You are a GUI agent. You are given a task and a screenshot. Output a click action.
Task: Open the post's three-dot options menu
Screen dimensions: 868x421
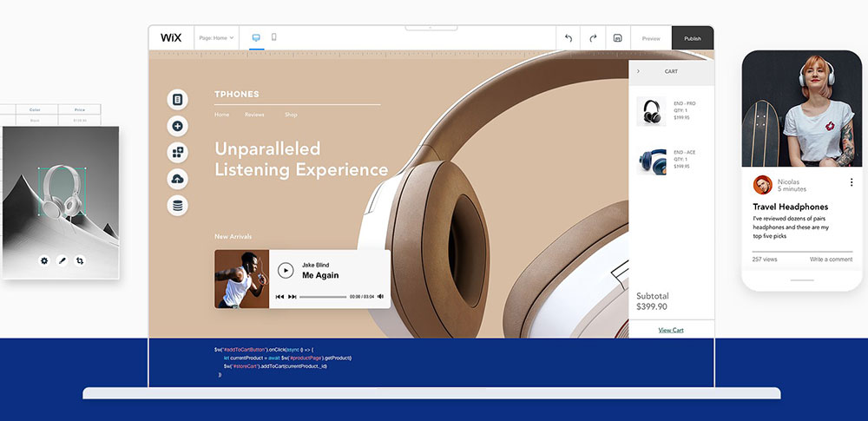852,182
